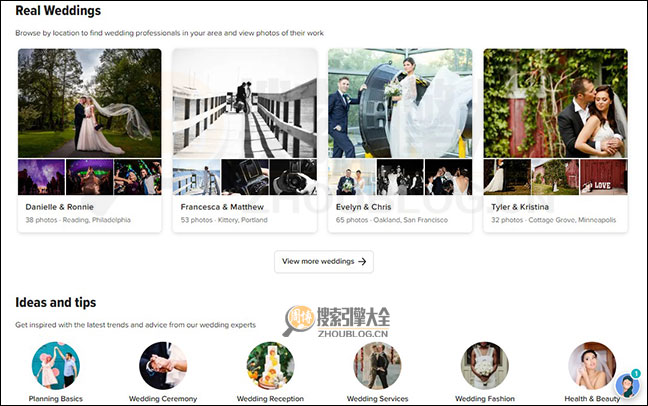Open the chat support avatar icon

tap(627, 386)
